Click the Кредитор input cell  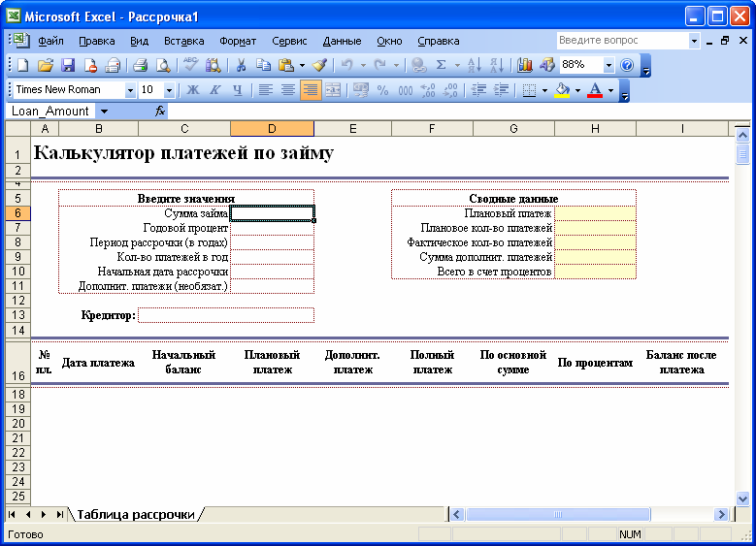[226, 315]
